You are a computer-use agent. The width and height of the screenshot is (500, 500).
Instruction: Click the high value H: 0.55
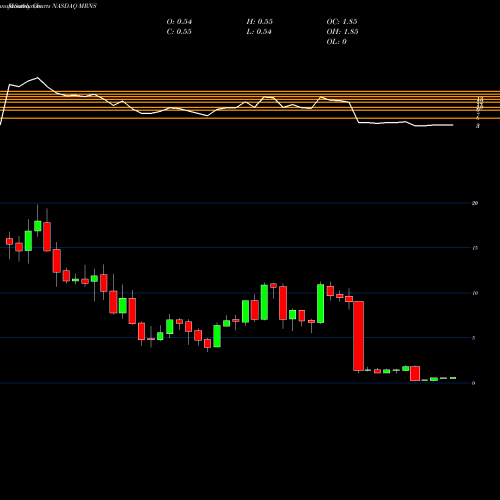pyautogui.click(x=260, y=22)
